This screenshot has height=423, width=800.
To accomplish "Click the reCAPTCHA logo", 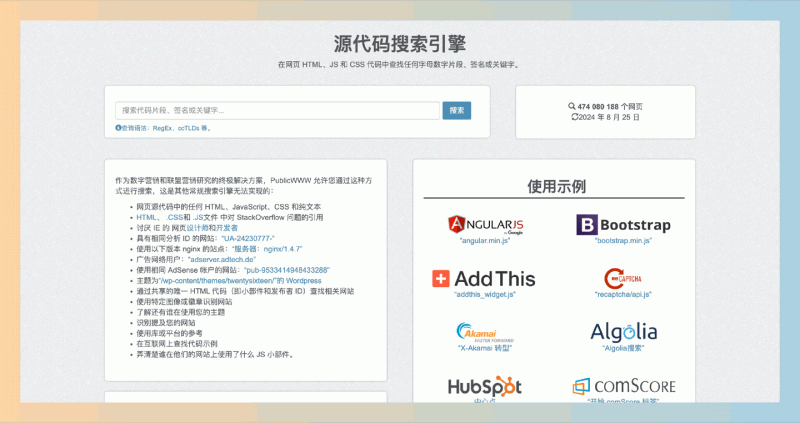I will (622, 279).
